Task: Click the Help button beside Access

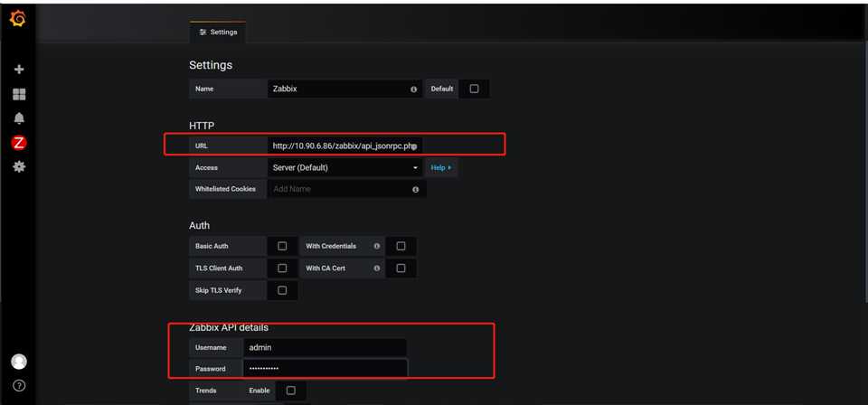Action: pyautogui.click(x=441, y=167)
